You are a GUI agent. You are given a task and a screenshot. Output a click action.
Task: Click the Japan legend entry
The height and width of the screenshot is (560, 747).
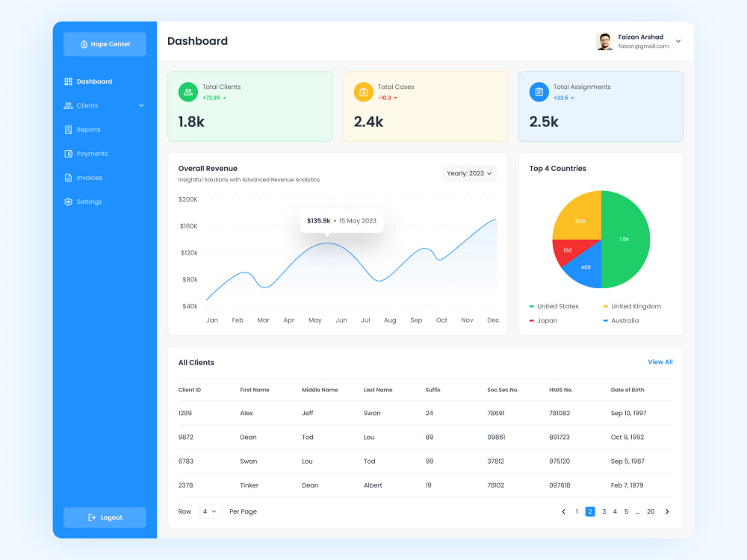point(543,320)
